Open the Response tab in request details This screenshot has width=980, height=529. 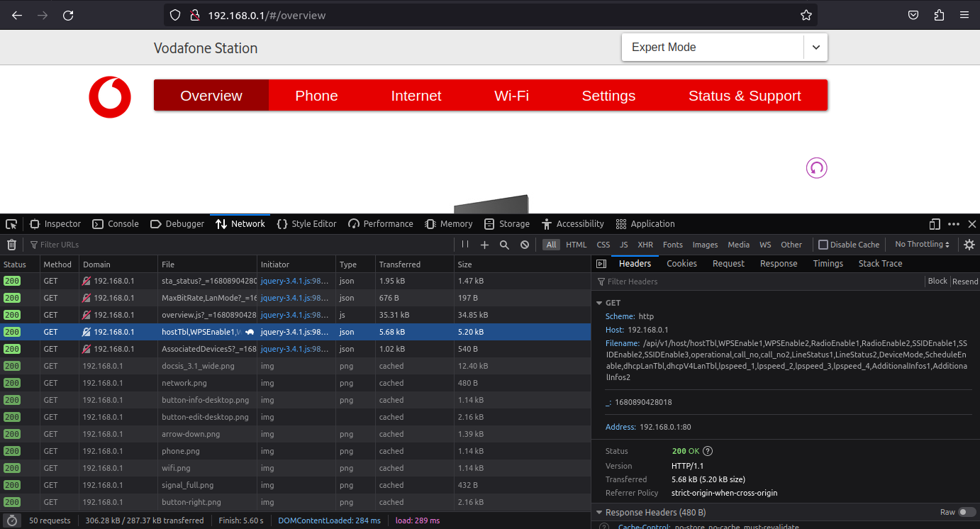(x=779, y=264)
